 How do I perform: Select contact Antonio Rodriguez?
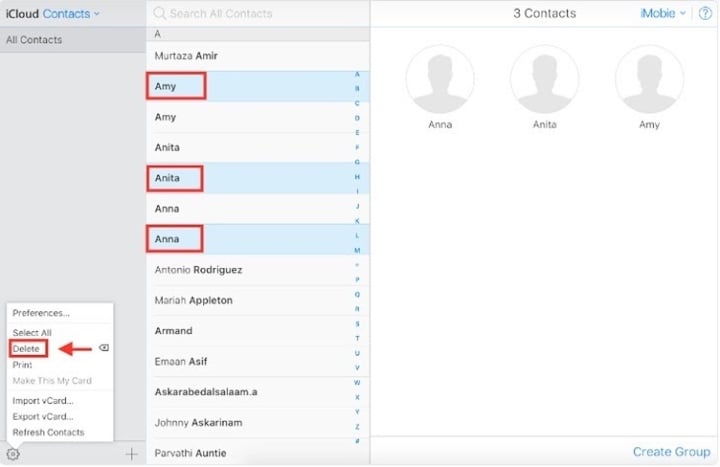coord(258,270)
